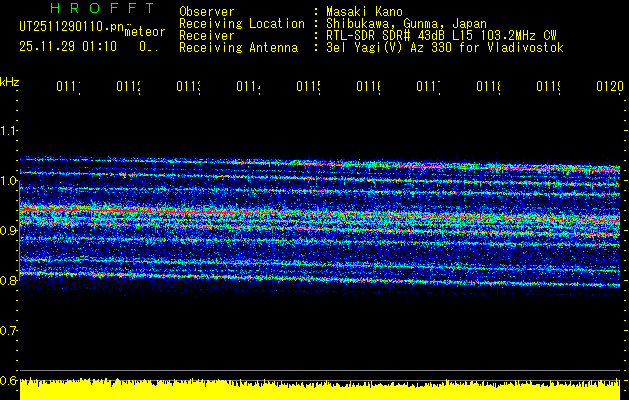Click the 0.8 kHz axis tick

tap(10, 281)
